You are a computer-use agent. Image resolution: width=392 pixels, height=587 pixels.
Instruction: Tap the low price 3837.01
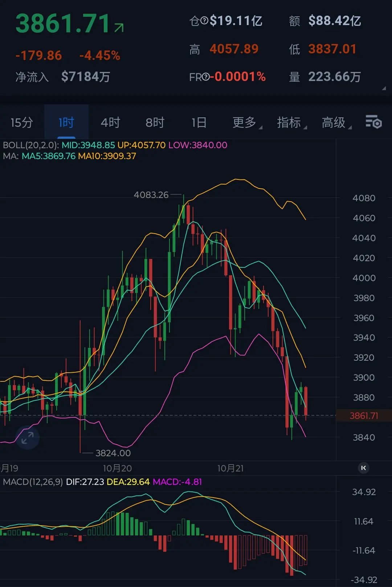332,49
